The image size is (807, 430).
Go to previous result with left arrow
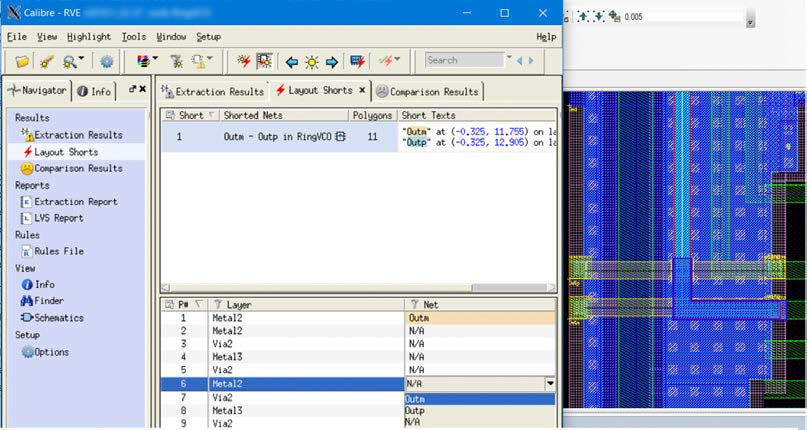pyautogui.click(x=292, y=62)
